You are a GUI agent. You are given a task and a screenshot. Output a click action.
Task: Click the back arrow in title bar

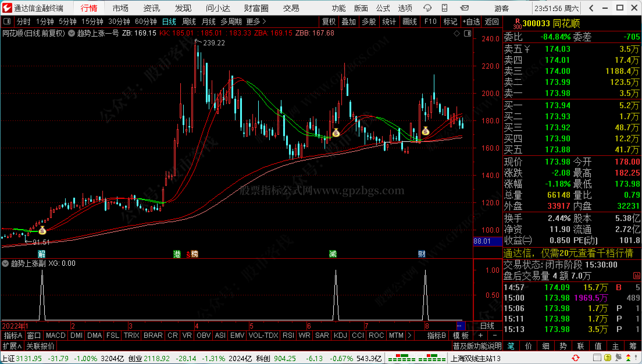591,8
